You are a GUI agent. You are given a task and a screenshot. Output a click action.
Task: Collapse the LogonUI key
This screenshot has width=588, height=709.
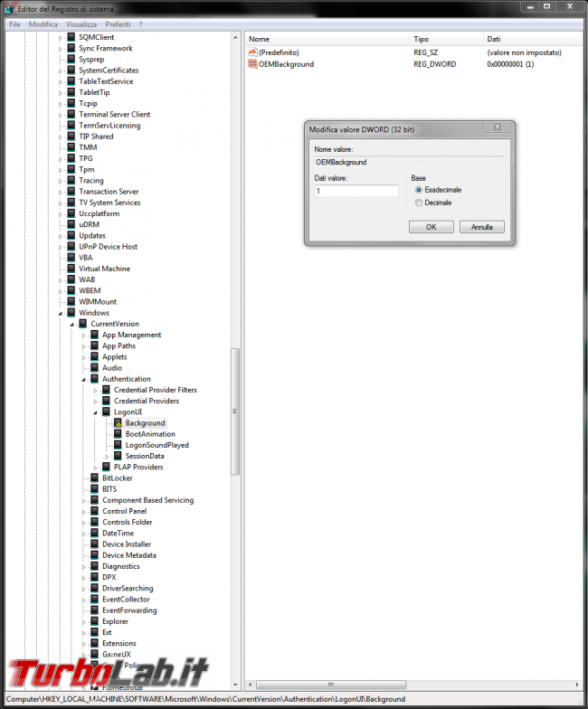click(95, 412)
